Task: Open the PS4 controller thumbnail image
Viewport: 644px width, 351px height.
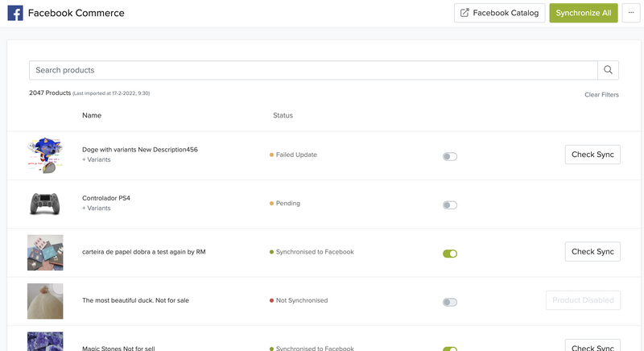Action: click(x=45, y=204)
